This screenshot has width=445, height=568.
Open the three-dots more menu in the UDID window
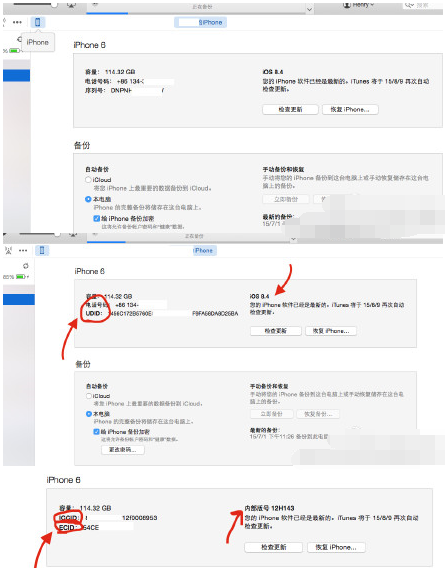point(23,250)
